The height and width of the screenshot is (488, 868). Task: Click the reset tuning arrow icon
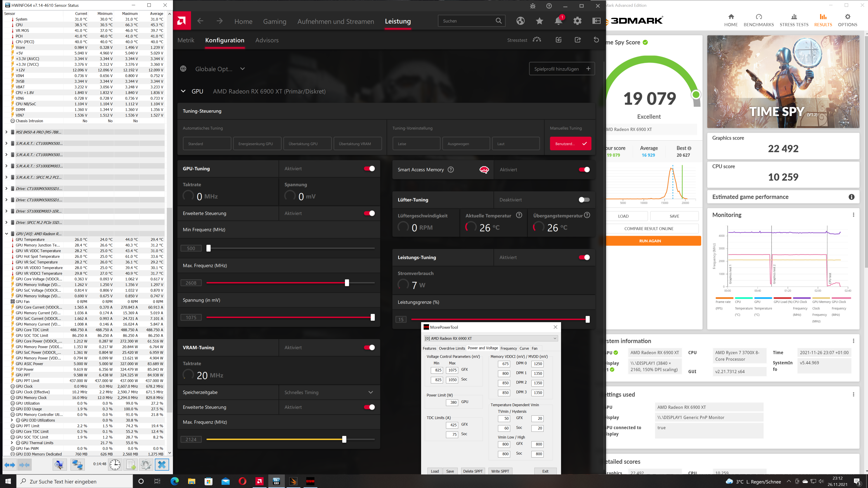(596, 40)
